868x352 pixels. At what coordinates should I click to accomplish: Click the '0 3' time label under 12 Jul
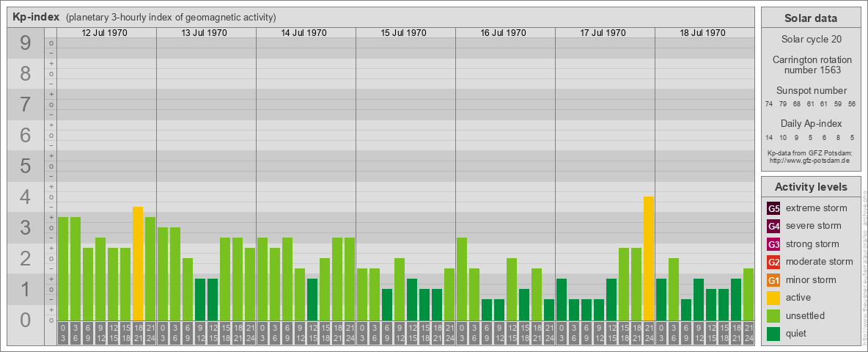[x=63, y=334]
